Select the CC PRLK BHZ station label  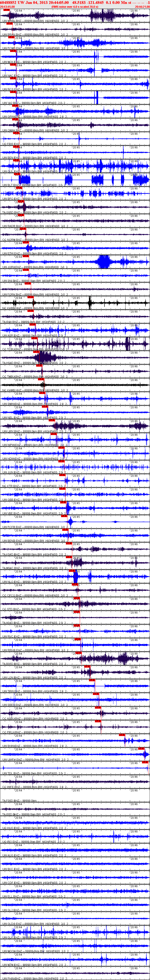pos(35,733)
